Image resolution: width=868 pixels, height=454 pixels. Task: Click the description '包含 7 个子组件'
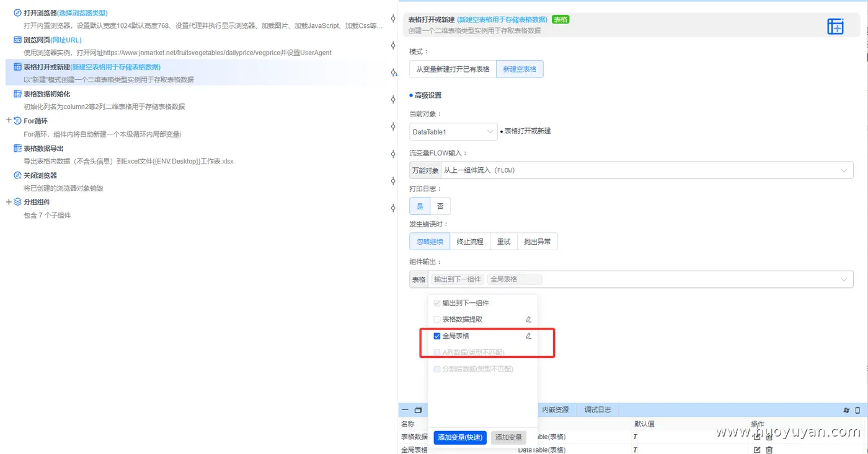[47, 216]
